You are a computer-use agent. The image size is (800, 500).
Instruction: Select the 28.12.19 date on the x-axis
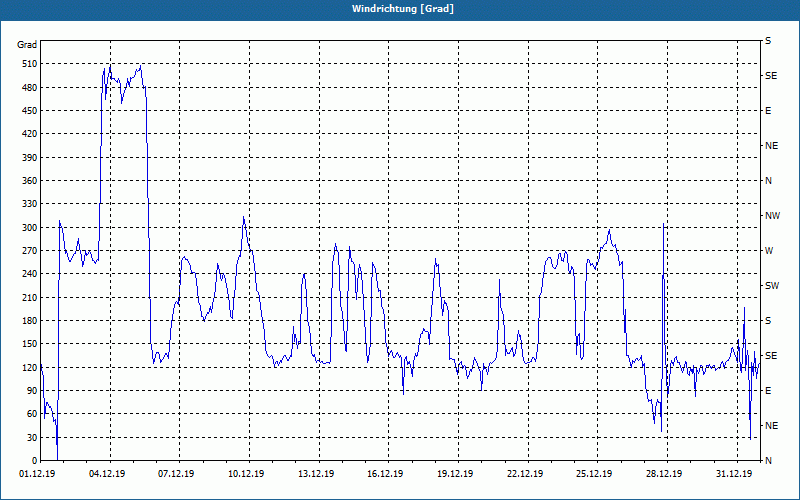tap(664, 474)
